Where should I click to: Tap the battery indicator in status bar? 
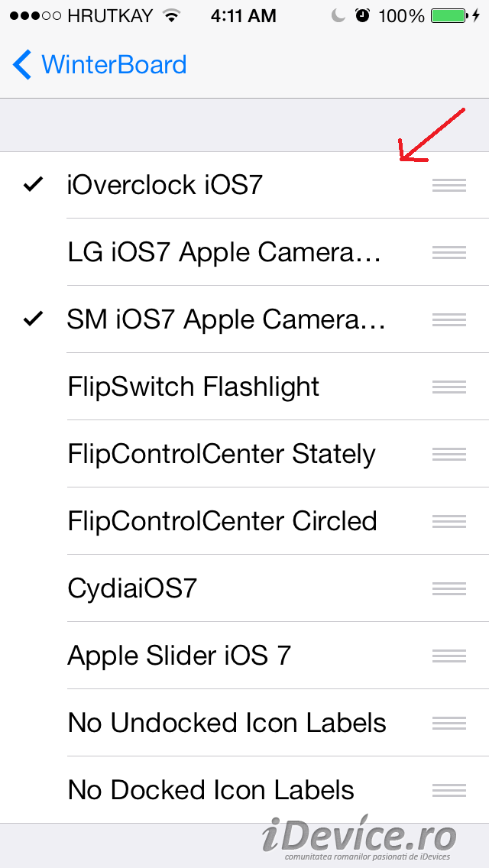[449, 16]
